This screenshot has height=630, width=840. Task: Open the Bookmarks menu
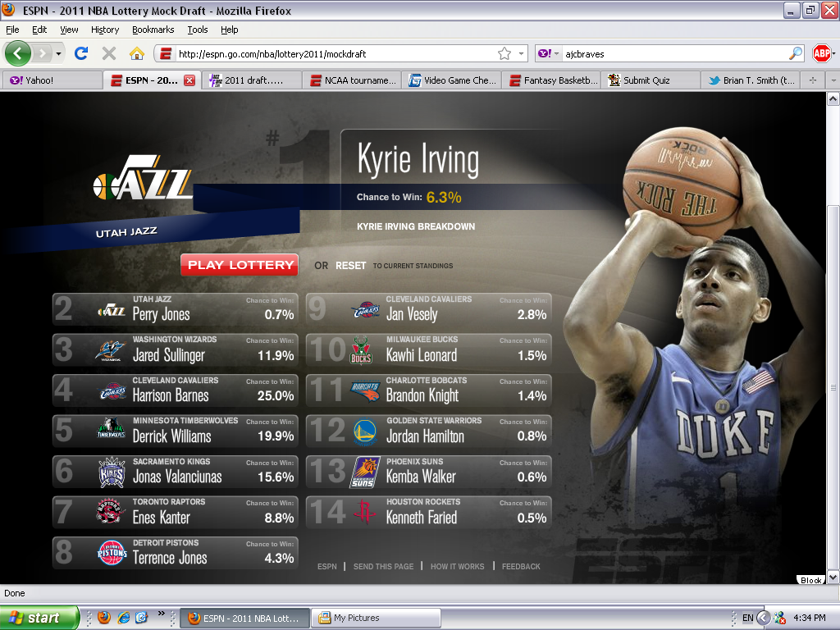[153, 30]
